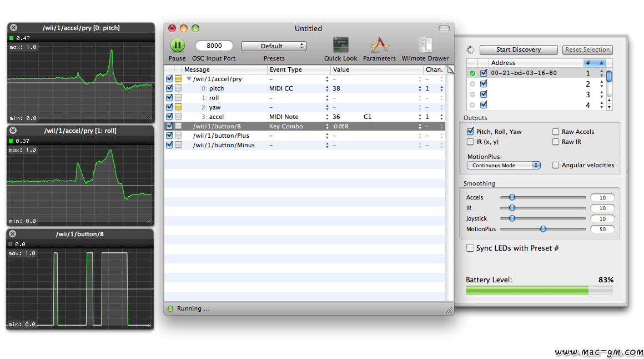Select the roll row in message table
The image size is (644, 359).
click(305, 98)
